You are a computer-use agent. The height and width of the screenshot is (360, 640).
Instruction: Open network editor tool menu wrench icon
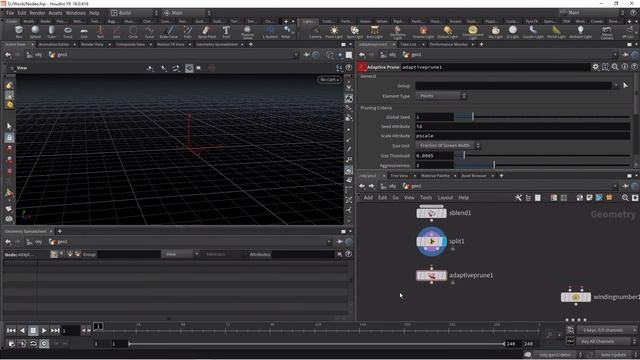click(x=518, y=198)
